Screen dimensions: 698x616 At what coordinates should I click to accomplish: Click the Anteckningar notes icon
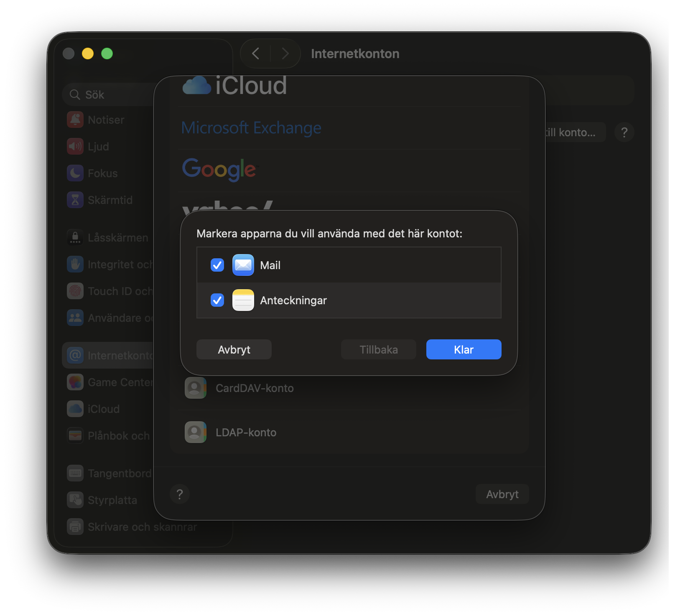click(243, 300)
